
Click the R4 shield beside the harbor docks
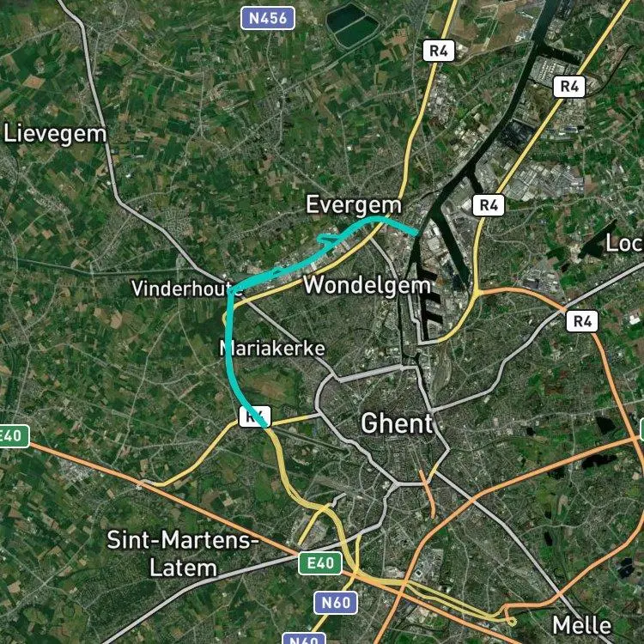pos(489,205)
